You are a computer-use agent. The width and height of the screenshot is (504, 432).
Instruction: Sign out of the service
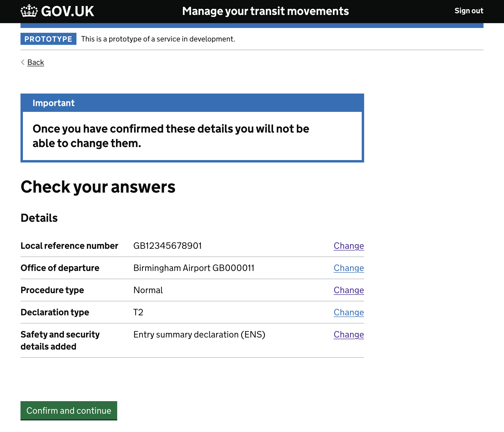click(x=469, y=11)
